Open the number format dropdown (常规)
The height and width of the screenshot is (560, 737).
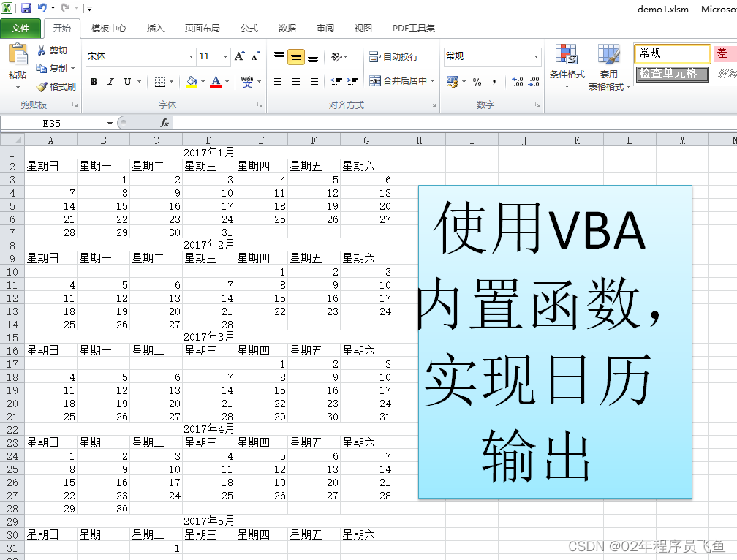click(x=537, y=56)
